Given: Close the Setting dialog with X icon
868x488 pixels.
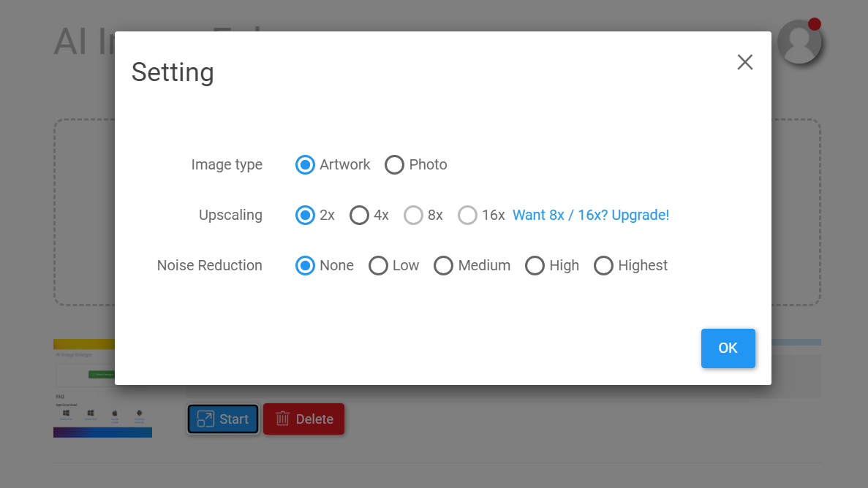Looking at the screenshot, I should coord(745,62).
